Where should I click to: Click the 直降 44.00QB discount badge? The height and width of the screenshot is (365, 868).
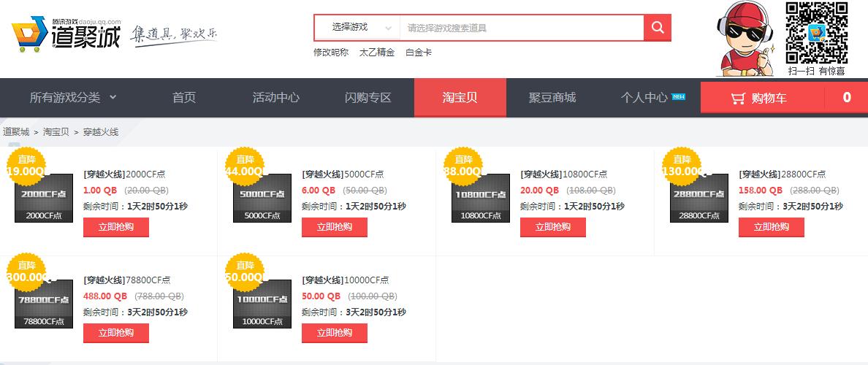point(245,166)
